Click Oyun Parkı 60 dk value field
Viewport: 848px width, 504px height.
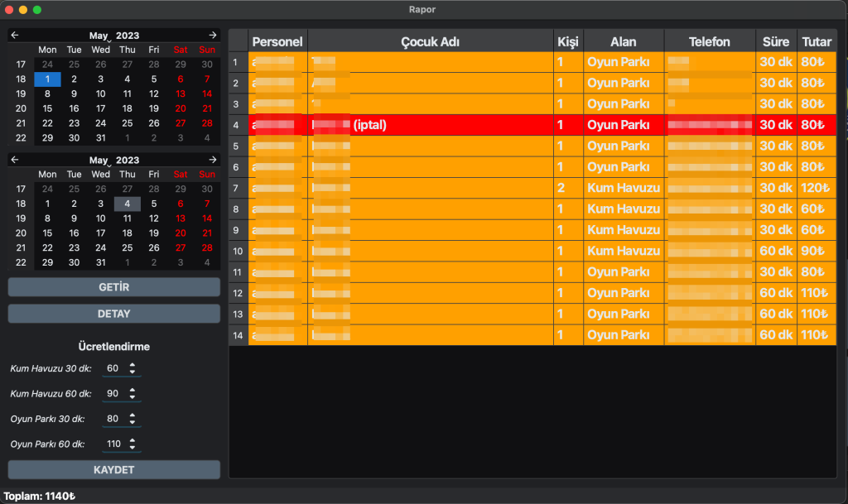(x=114, y=444)
